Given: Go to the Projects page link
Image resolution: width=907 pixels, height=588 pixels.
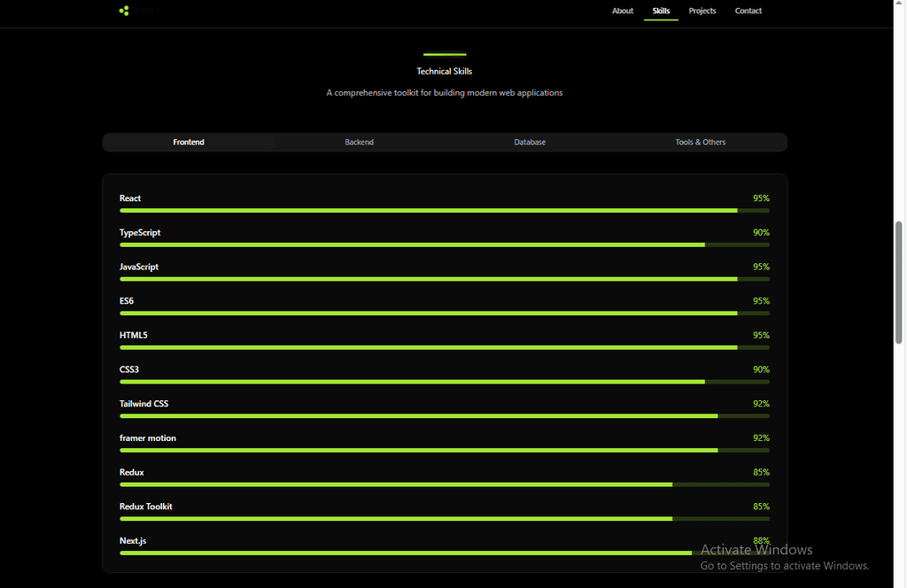Looking at the screenshot, I should (702, 11).
